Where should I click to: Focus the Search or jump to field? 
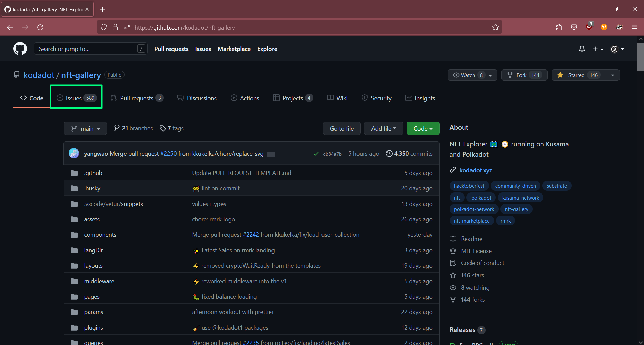pos(87,49)
